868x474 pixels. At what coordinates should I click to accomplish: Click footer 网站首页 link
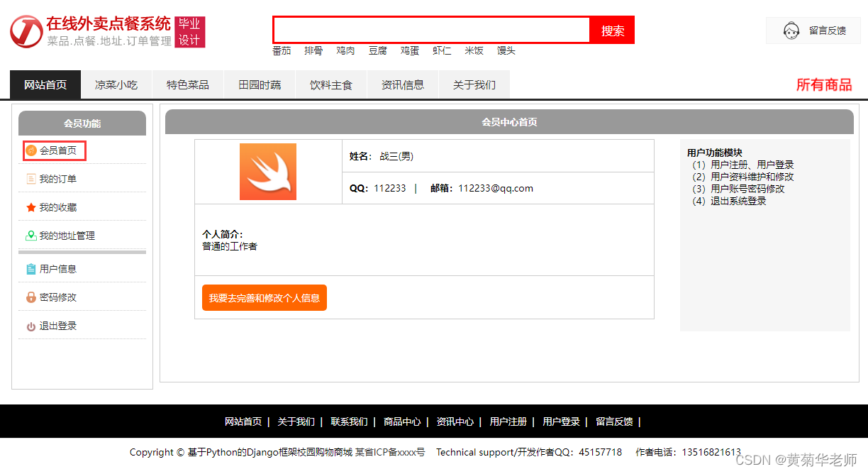point(243,421)
